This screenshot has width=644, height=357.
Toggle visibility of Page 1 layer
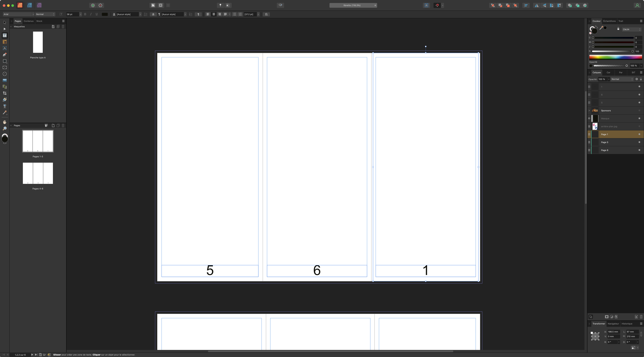click(x=640, y=134)
